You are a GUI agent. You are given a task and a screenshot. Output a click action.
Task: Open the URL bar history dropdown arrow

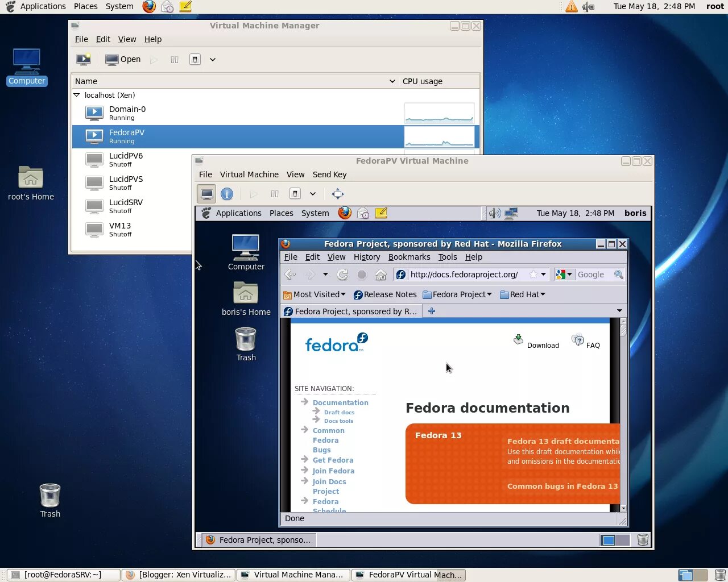click(544, 275)
